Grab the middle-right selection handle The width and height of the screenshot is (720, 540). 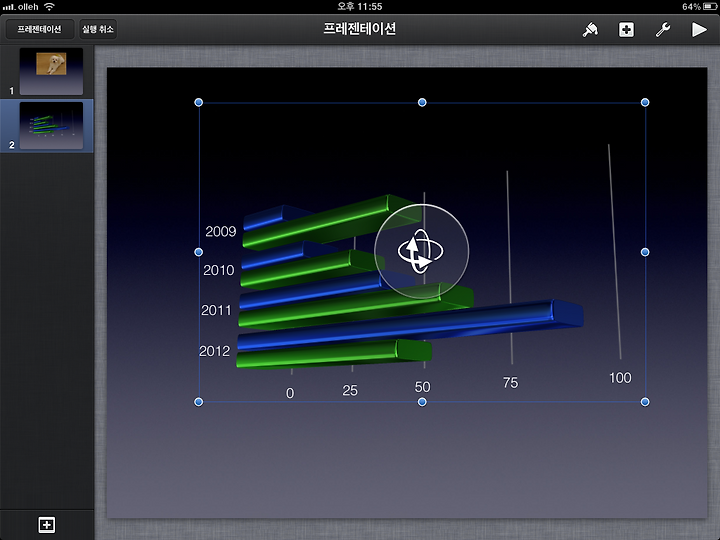645,252
